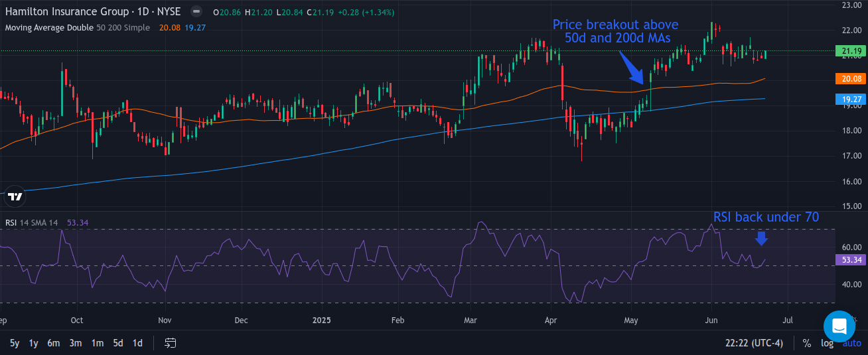Toggle logarithmic scale with log
Screen dimensions: 868x355
tap(827, 343)
